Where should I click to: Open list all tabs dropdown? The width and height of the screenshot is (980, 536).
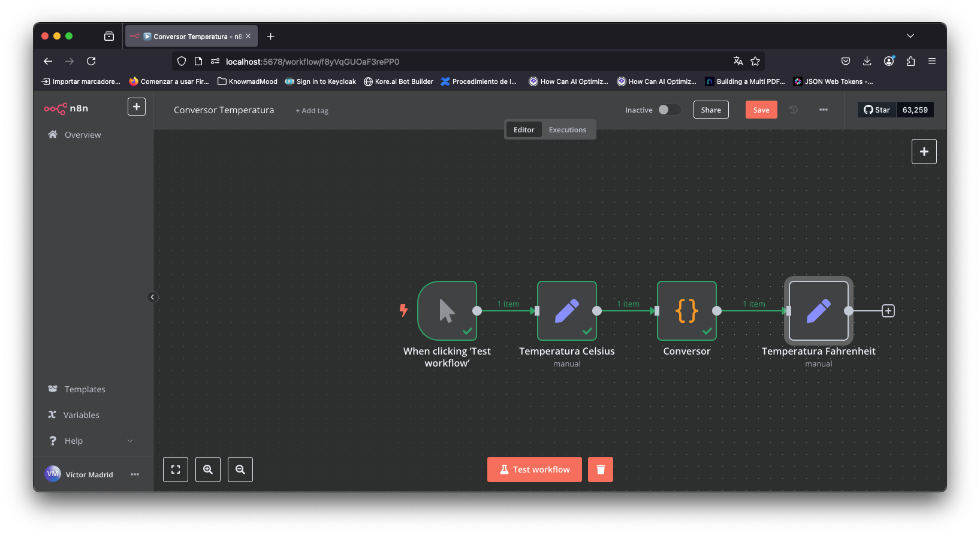pyautogui.click(x=910, y=36)
